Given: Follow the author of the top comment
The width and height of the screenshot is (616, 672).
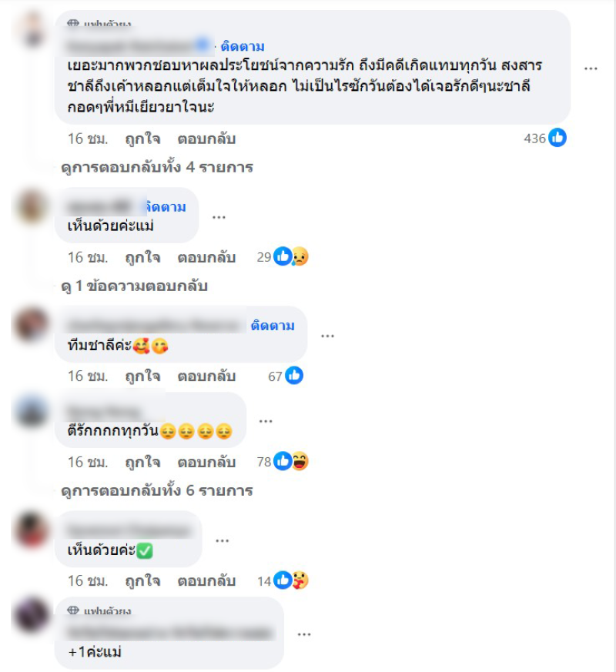Looking at the screenshot, I should pos(243,46).
